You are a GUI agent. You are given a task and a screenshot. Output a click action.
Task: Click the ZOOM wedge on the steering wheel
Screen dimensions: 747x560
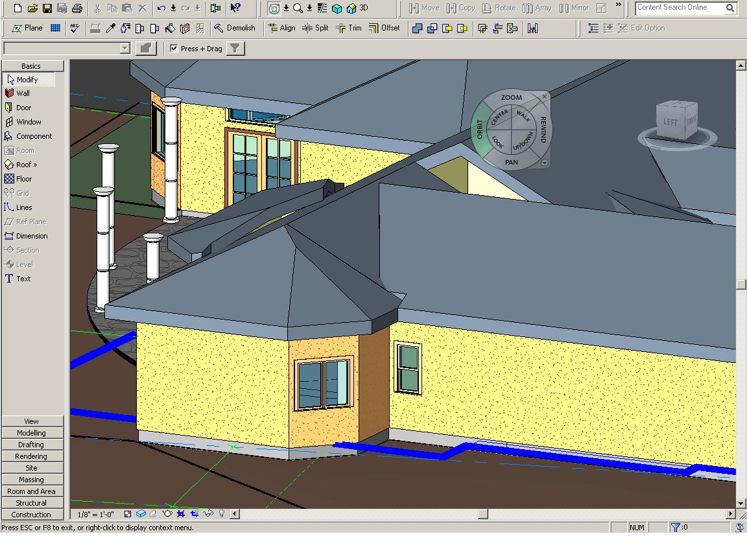(511, 98)
